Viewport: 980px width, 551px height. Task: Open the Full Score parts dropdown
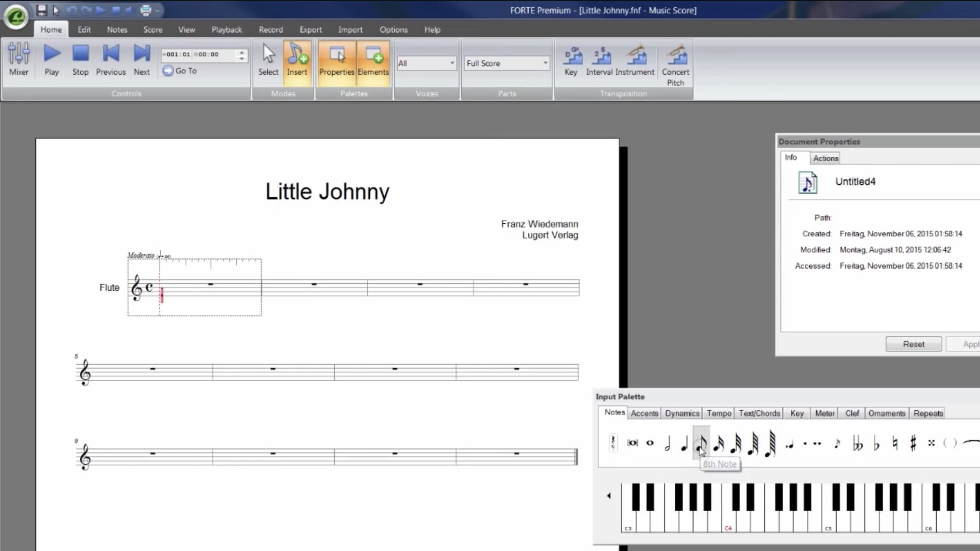click(506, 63)
